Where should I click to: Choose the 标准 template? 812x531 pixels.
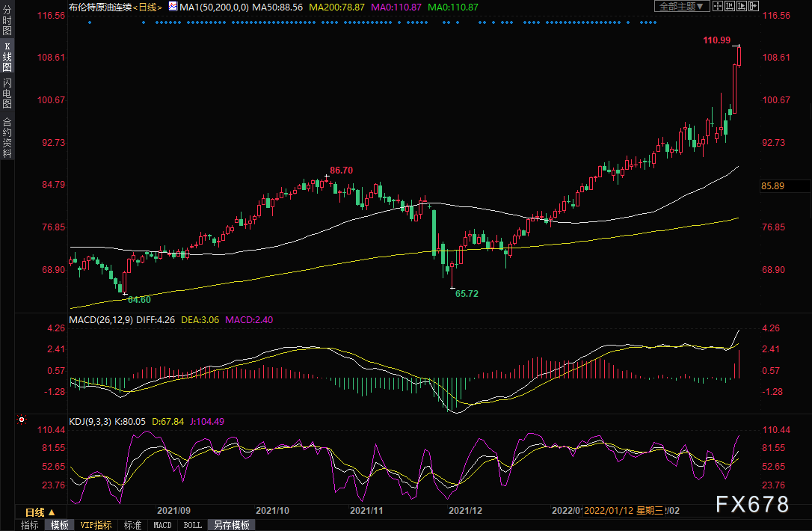pos(132,525)
